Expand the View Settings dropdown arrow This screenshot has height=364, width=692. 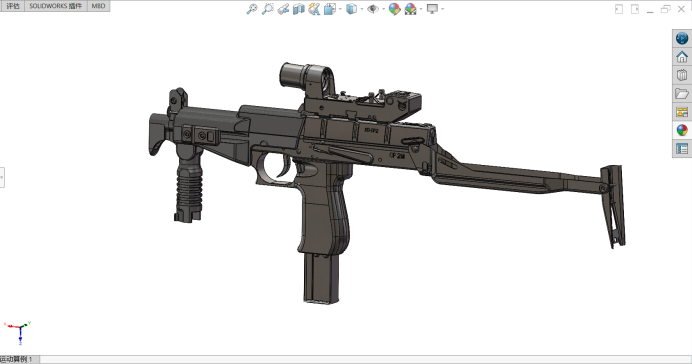pyautogui.click(x=442, y=9)
